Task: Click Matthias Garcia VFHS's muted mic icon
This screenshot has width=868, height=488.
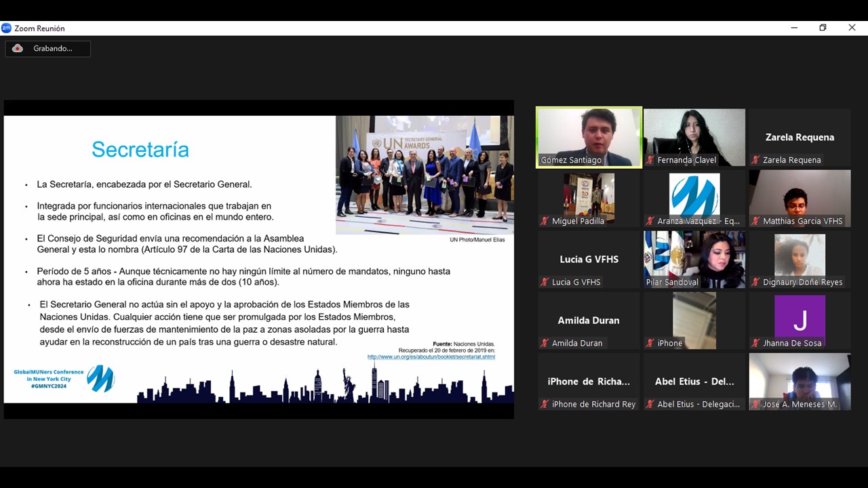Action: [755, 222]
